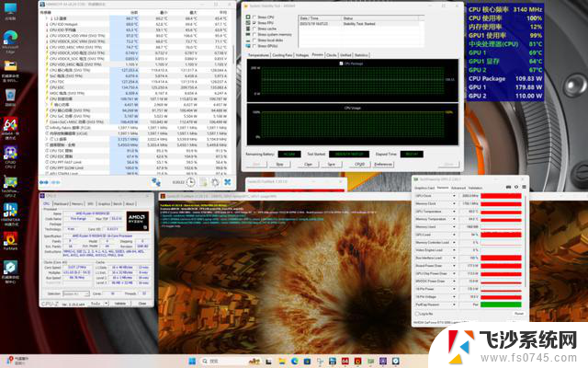Enable the Stress local disks checkbox
Image resolution: width=588 pixels, height=368 pixels.
(254, 40)
